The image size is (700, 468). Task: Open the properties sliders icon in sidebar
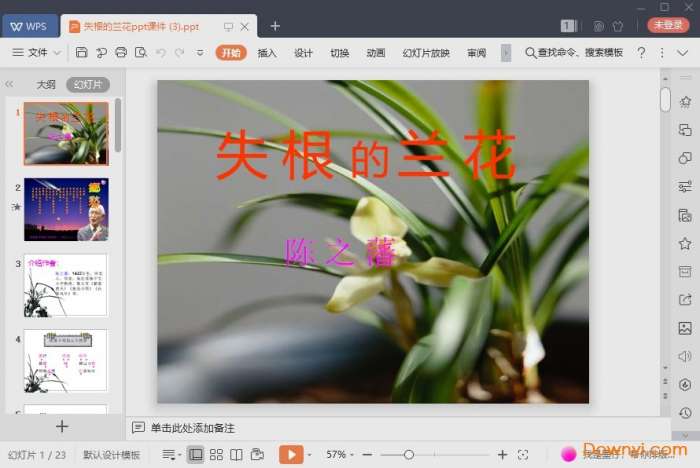coord(685,186)
